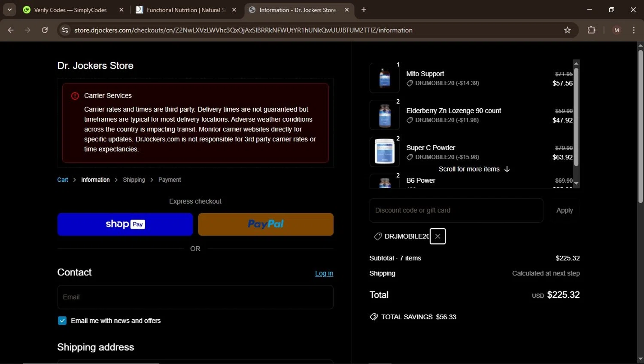This screenshot has width=644, height=364.
Task: Open the Chrome profile M avatar
Action: coord(617,30)
